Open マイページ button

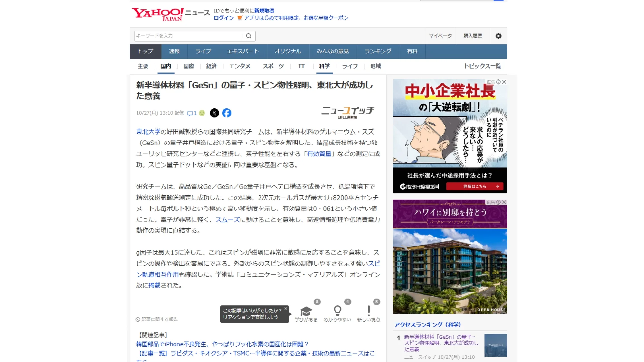440,36
